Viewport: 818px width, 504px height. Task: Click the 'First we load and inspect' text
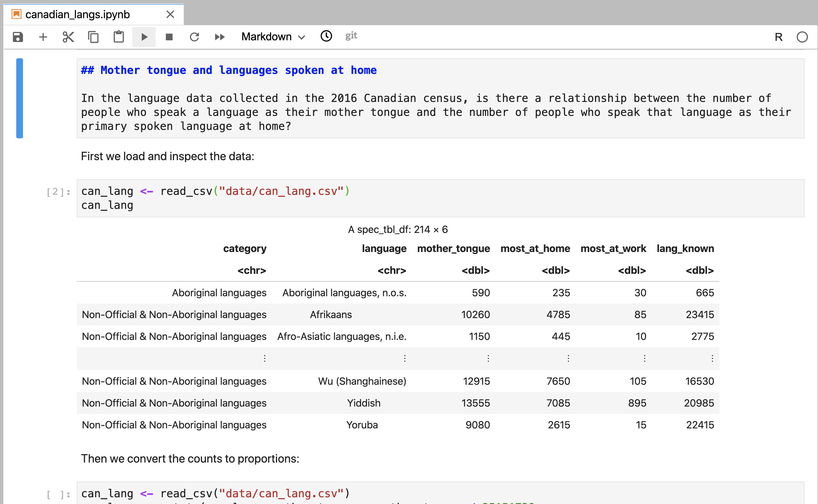[x=168, y=156]
